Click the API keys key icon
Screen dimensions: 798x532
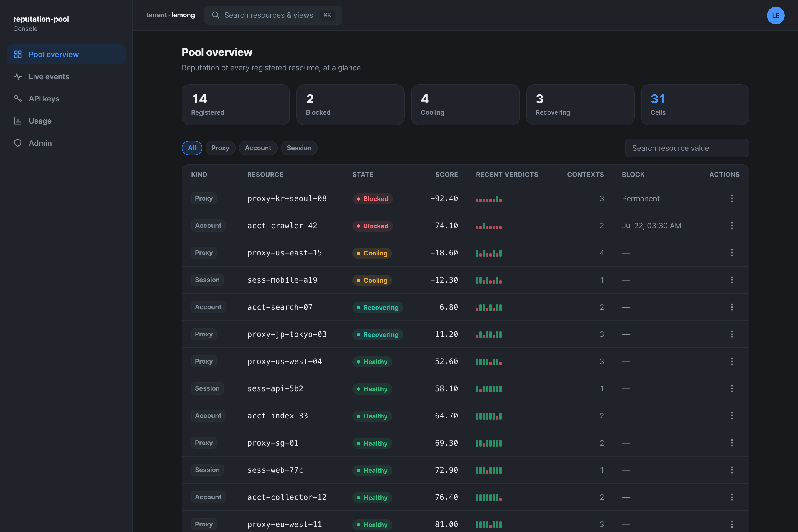click(18, 99)
